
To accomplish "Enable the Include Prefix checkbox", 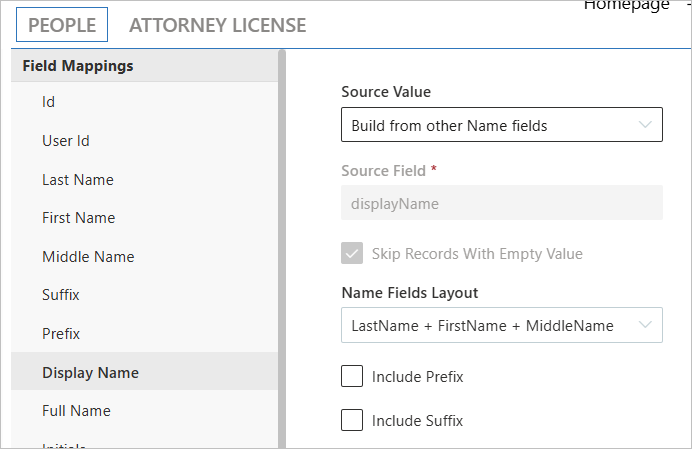I will (352, 376).
